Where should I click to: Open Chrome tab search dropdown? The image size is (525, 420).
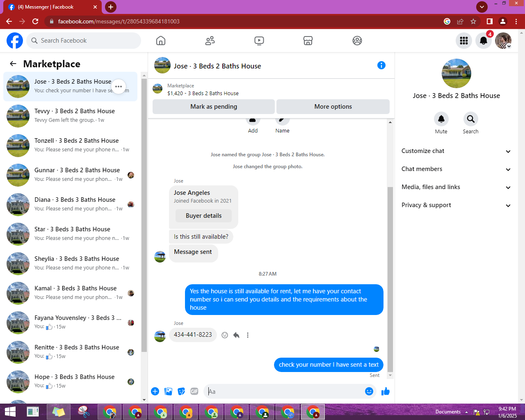coord(482,7)
